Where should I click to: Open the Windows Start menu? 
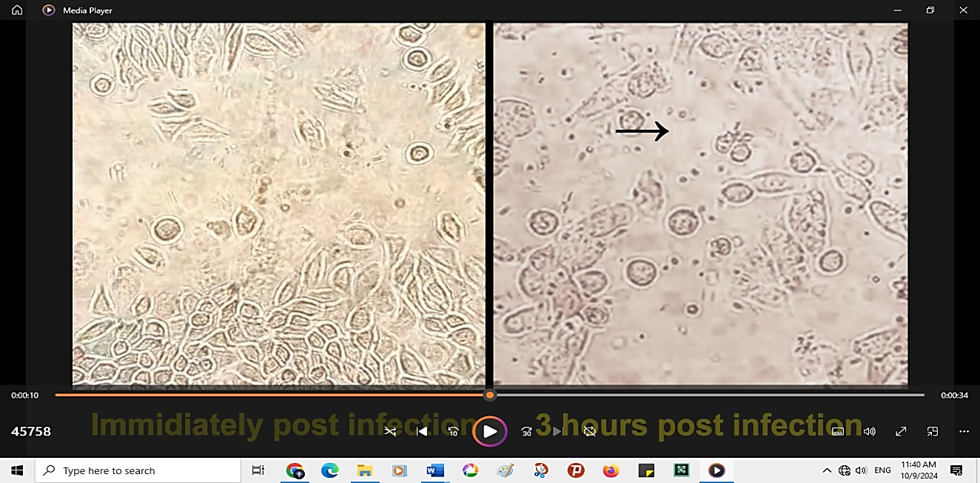pos(17,470)
